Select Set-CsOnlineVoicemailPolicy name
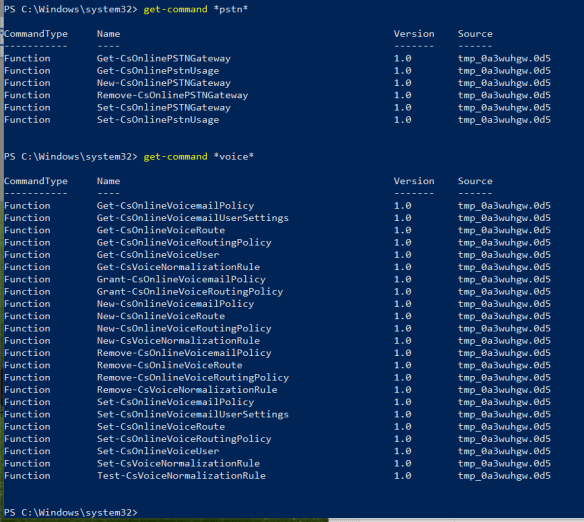The height and width of the screenshot is (522, 584). (x=175, y=402)
